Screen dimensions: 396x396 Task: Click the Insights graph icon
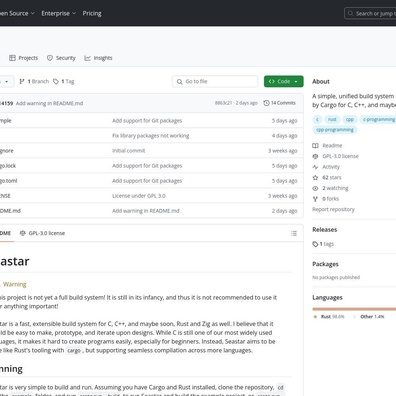[87, 58]
